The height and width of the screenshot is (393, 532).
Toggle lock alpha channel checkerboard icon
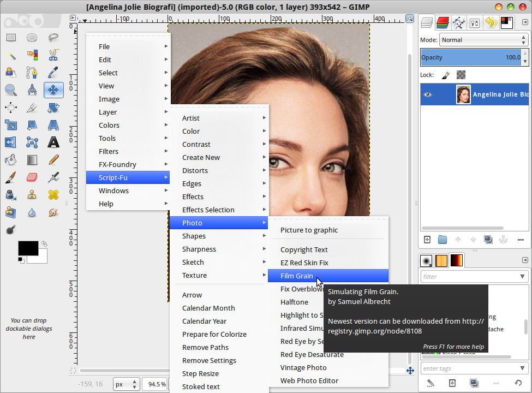pyautogui.click(x=461, y=75)
